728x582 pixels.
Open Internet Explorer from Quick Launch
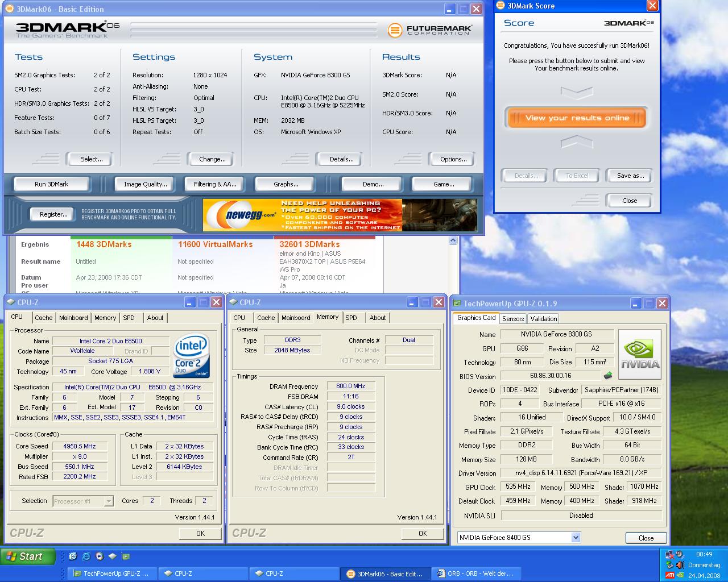[x=86, y=556]
